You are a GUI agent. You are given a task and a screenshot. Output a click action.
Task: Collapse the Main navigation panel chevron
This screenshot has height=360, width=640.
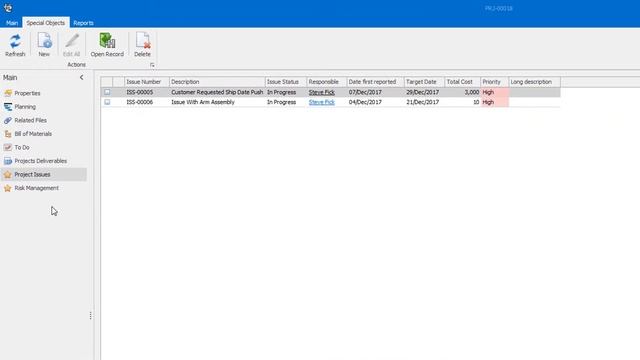pos(82,77)
